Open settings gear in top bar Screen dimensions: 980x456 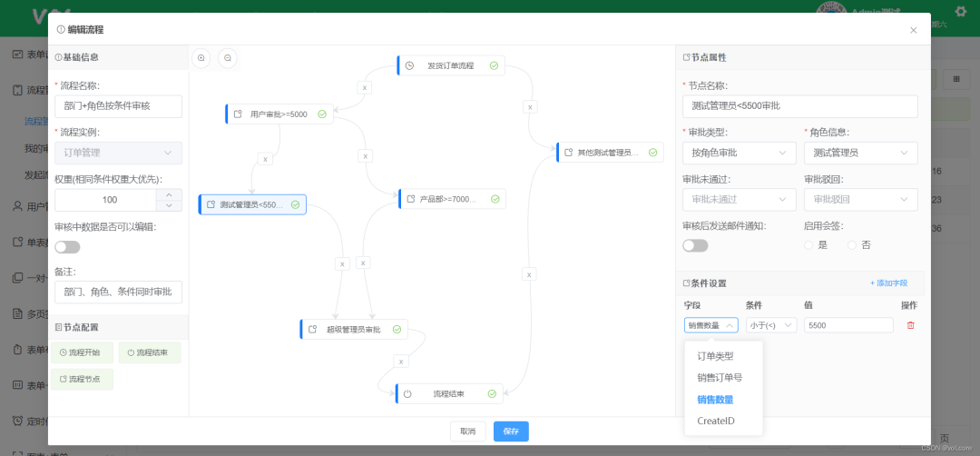(961, 11)
